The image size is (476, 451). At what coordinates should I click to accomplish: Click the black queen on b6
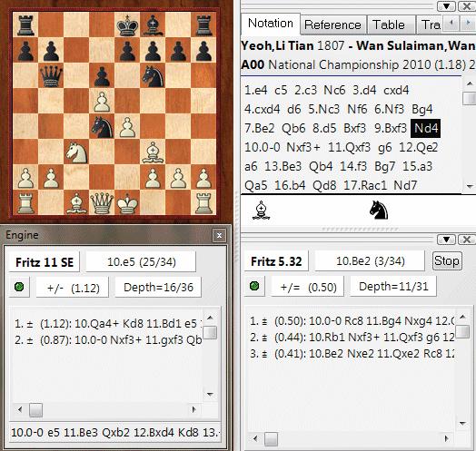click(51, 76)
